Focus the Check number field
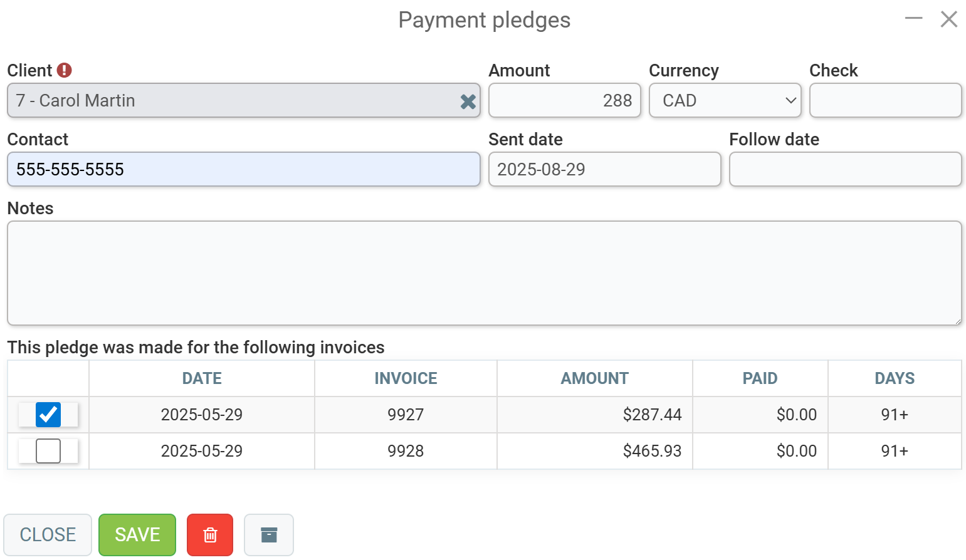This screenshot has height=560, width=966. click(885, 100)
